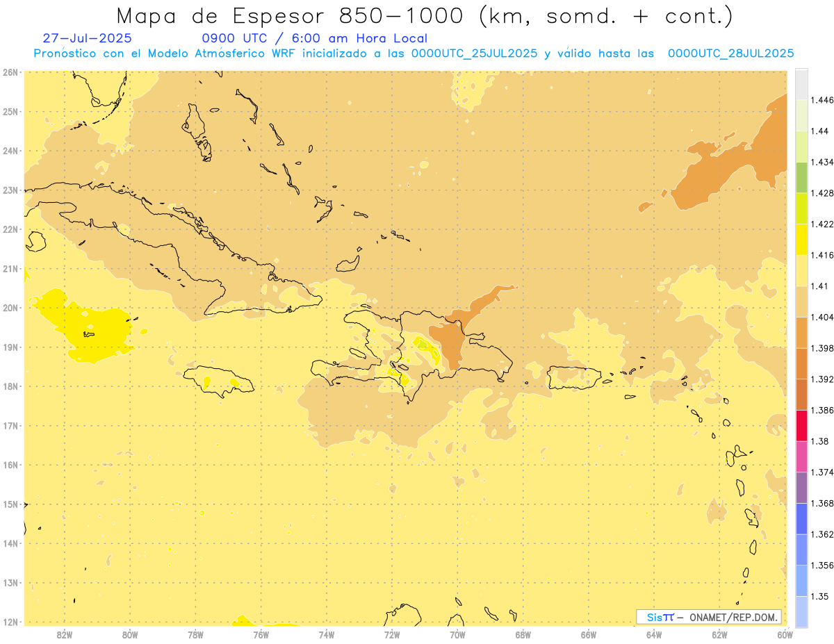
Task: Click the longitude label '72W'
Action: coord(392,634)
